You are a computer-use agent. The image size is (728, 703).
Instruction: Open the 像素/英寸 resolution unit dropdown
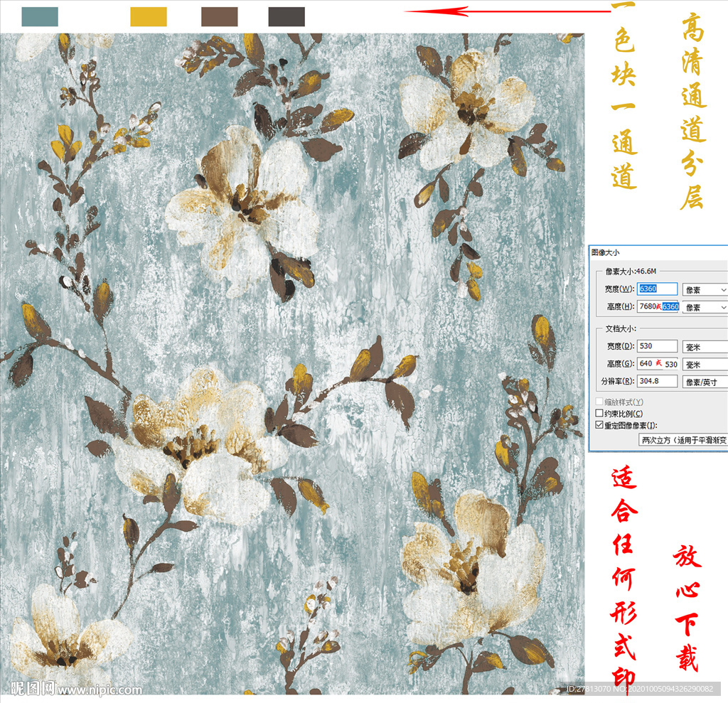pyautogui.click(x=705, y=382)
